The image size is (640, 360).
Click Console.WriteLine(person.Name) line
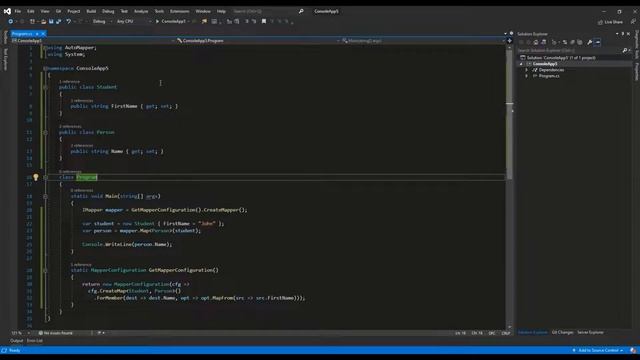tap(127, 244)
